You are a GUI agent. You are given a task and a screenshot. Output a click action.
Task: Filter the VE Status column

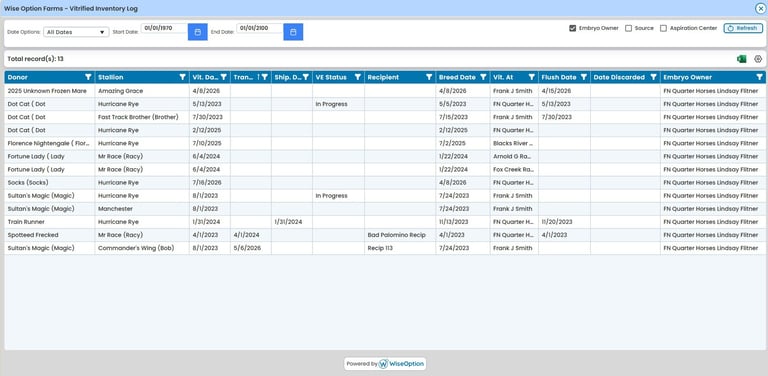point(358,77)
